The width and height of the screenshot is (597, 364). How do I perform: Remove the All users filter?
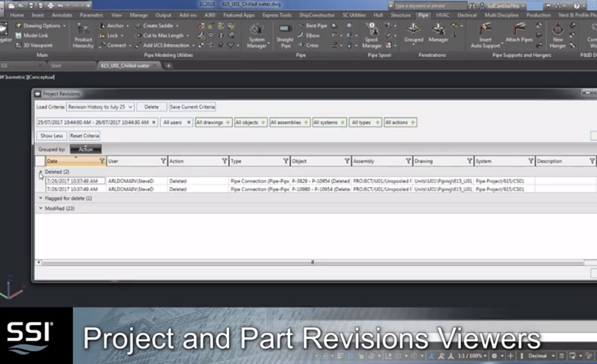188,122
